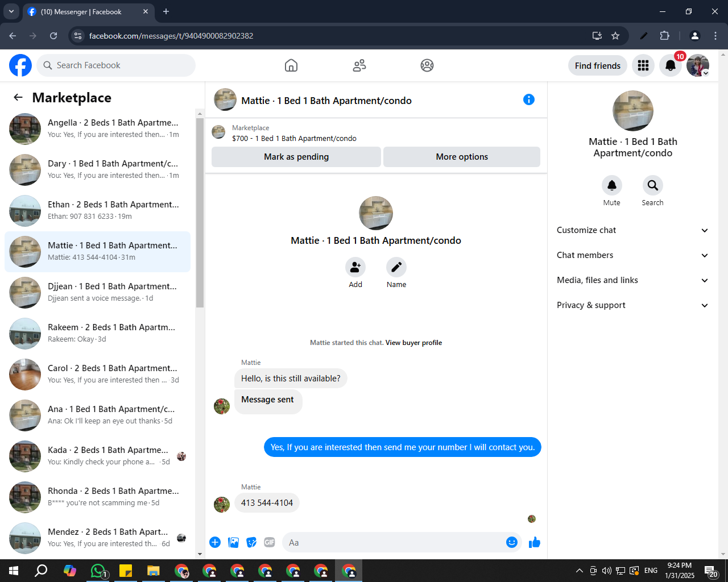This screenshot has height=582, width=728.
Task: Open notifications bell with 10 badge
Action: click(671, 65)
